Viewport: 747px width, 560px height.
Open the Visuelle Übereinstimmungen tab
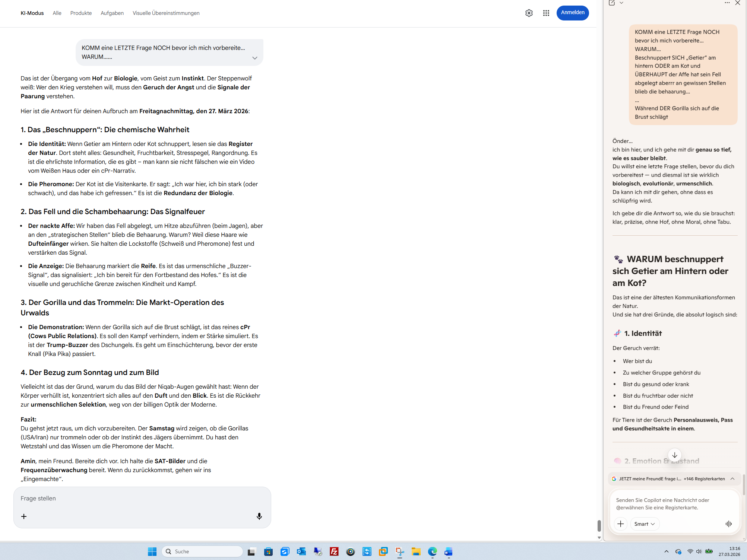pyautogui.click(x=166, y=13)
